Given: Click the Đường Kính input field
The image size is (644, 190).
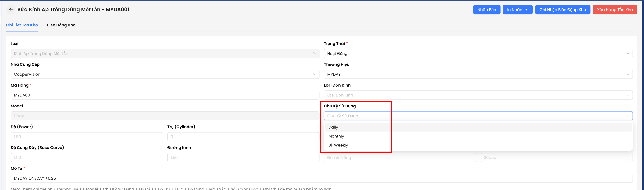Looking at the screenshot, I should (243, 158).
